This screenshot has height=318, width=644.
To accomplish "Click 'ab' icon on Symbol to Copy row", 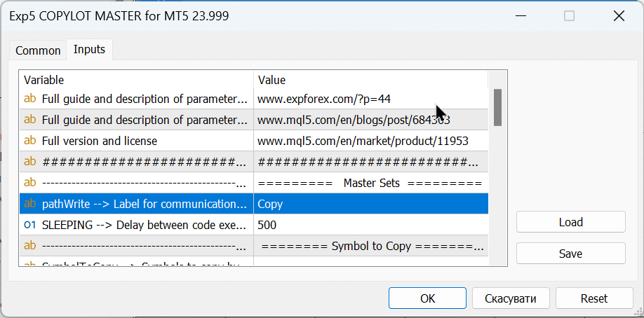I will coord(30,246).
